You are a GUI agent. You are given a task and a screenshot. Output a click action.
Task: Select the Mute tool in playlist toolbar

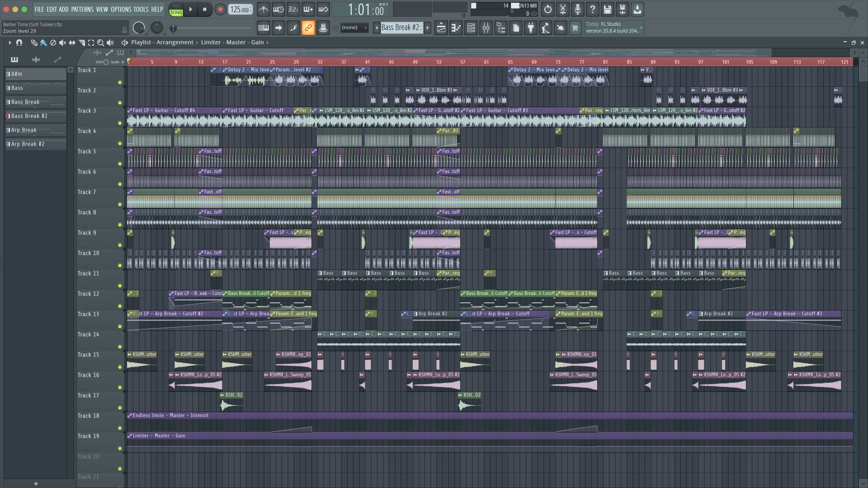click(x=62, y=42)
